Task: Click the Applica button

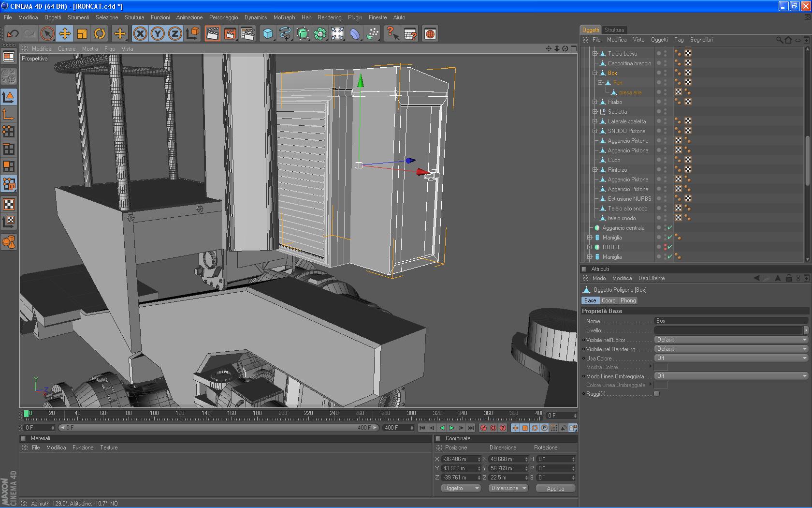Action: [x=555, y=489]
